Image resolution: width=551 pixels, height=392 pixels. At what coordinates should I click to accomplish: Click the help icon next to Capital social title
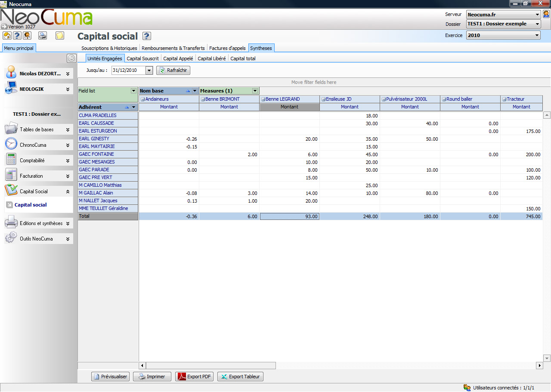[146, 36]
